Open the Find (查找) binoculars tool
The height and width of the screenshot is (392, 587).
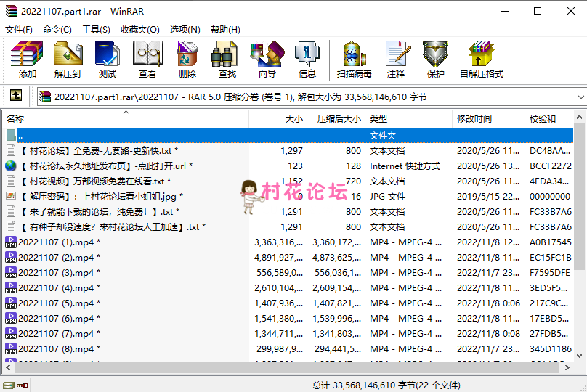click(x=227, y=59)
